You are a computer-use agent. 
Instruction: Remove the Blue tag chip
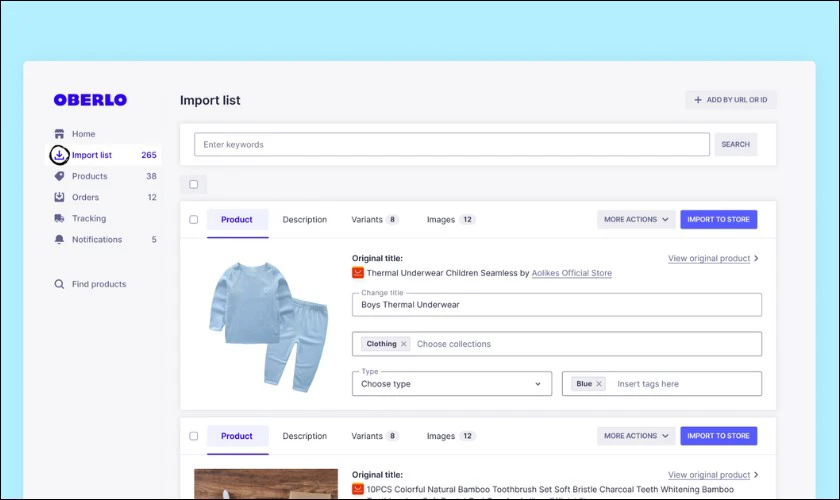coord(599,384)
